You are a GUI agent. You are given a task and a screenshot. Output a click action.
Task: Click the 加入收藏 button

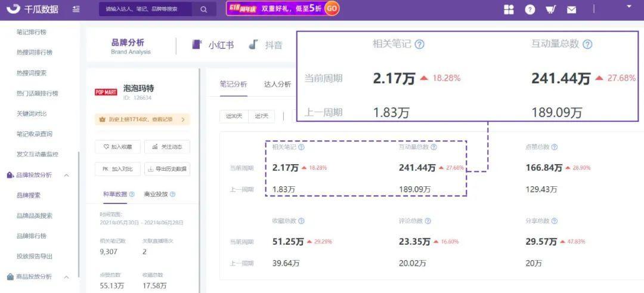tap(117, 147)
